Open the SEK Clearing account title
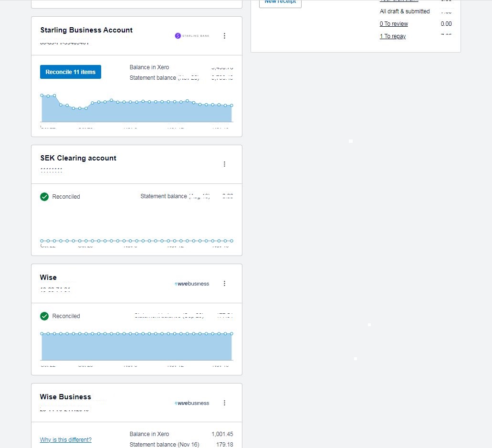The width and height of the screenshot is (492, 448). pos(78,158)
